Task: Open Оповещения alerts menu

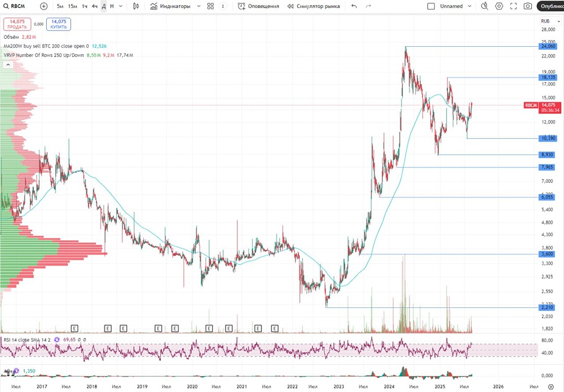Action: click(x=258, y=6)
